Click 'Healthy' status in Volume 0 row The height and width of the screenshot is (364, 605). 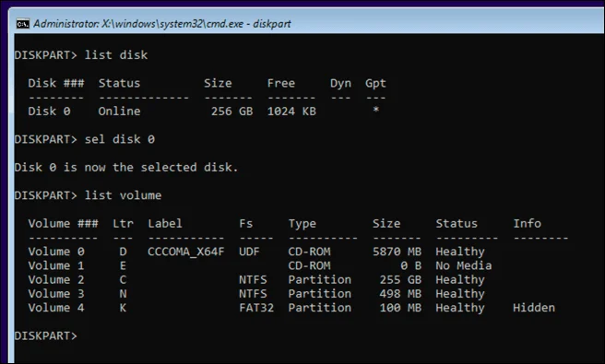460,252
